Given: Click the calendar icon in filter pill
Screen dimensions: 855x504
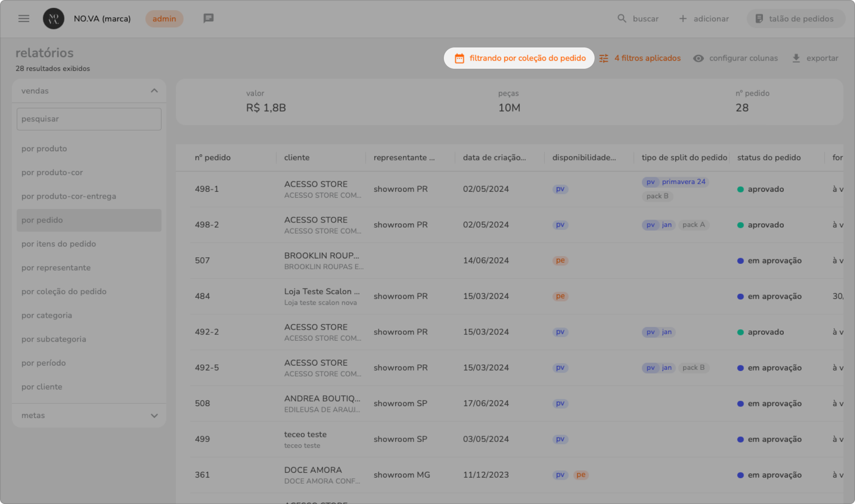Looking at the screenshot, I should coord(459,59).
